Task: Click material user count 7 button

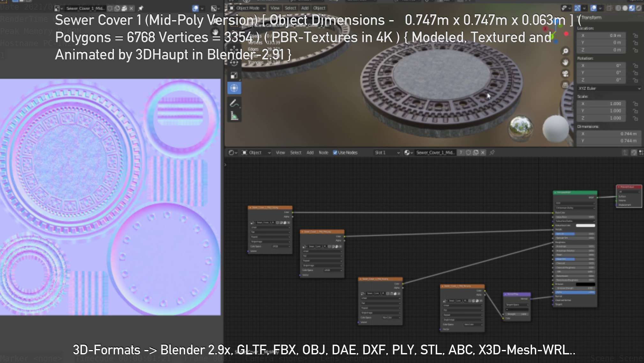Action: point(461,153)
